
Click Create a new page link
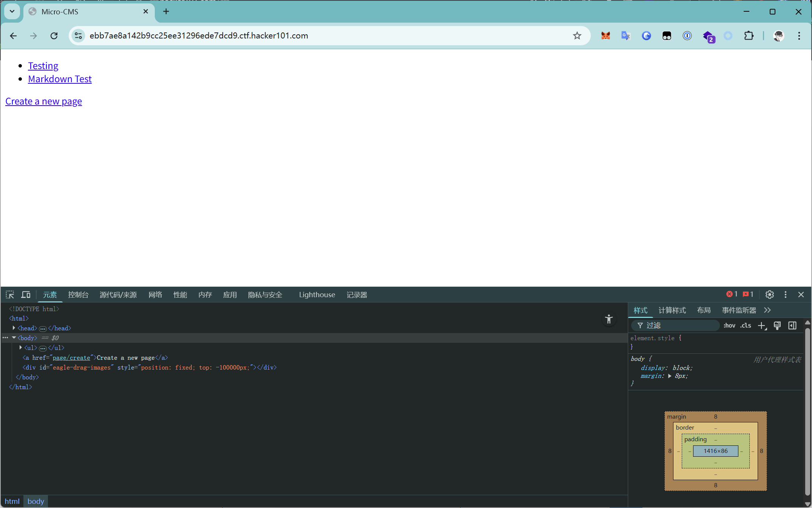click(x=43, y=101)
